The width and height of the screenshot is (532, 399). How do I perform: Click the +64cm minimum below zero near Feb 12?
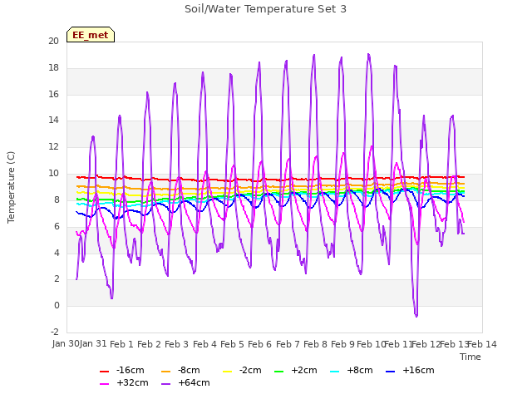(416, 316)
